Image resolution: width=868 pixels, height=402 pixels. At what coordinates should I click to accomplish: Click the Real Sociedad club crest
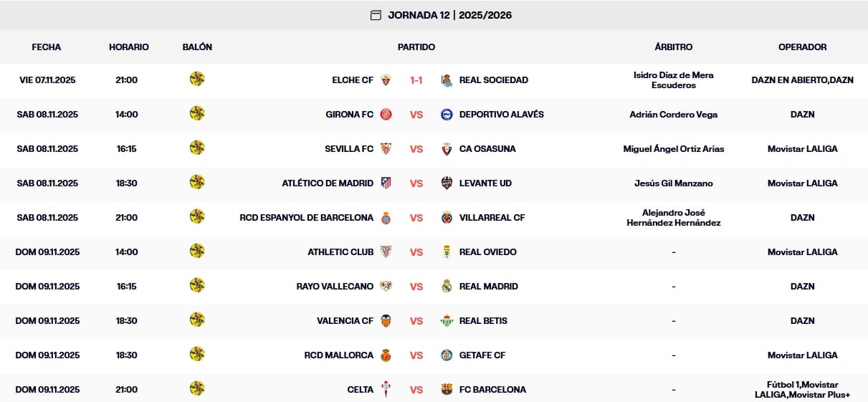pos(447,80)
